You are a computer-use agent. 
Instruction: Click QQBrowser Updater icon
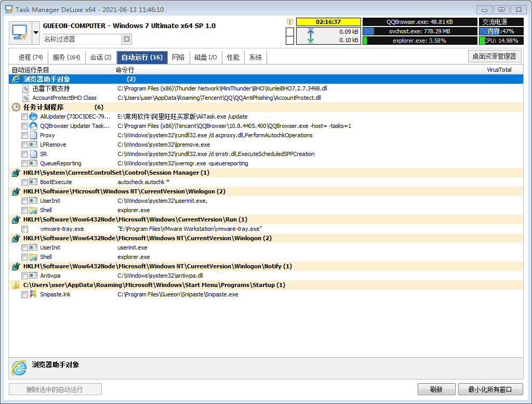pyautogui.click(x=33, y=126)
